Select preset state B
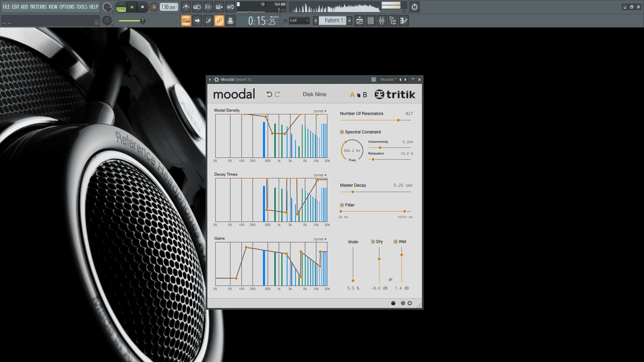Viewport: 644px width, 362px height. pos(365,95)
